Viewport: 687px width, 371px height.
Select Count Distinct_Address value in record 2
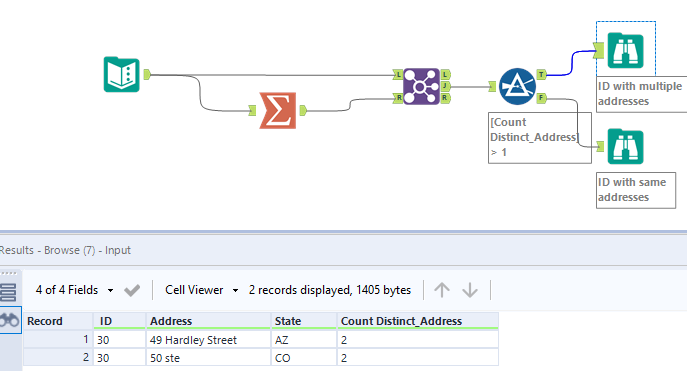pyautogui.click(x=418, y=358)
